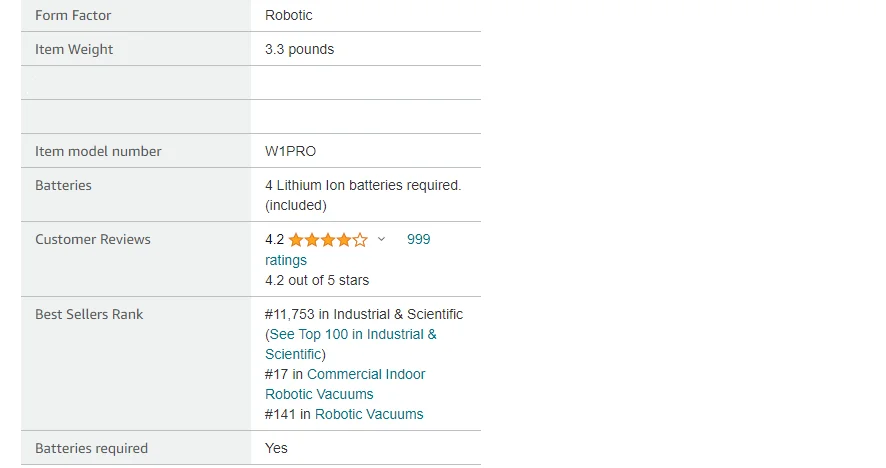886x468 pixels.
Task: Select the W1PRO model number value
Action: pyautogui.click(x=291, y=151)
